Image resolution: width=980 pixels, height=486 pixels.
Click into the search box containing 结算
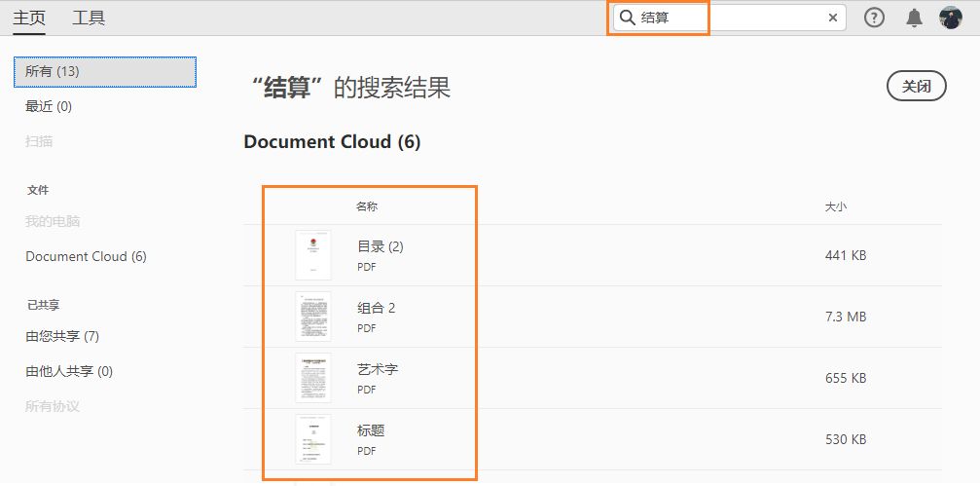tap(729, 18)
